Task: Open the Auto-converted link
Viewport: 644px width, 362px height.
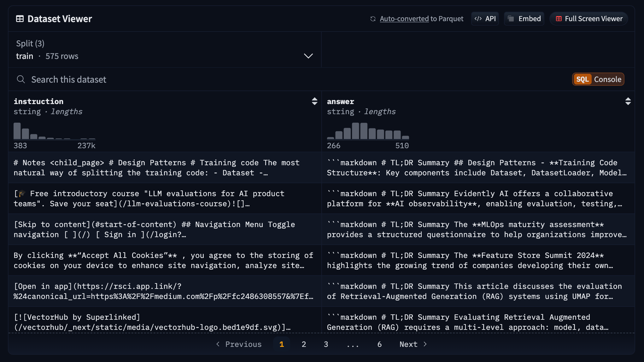Action: click(x=404, y=19)
